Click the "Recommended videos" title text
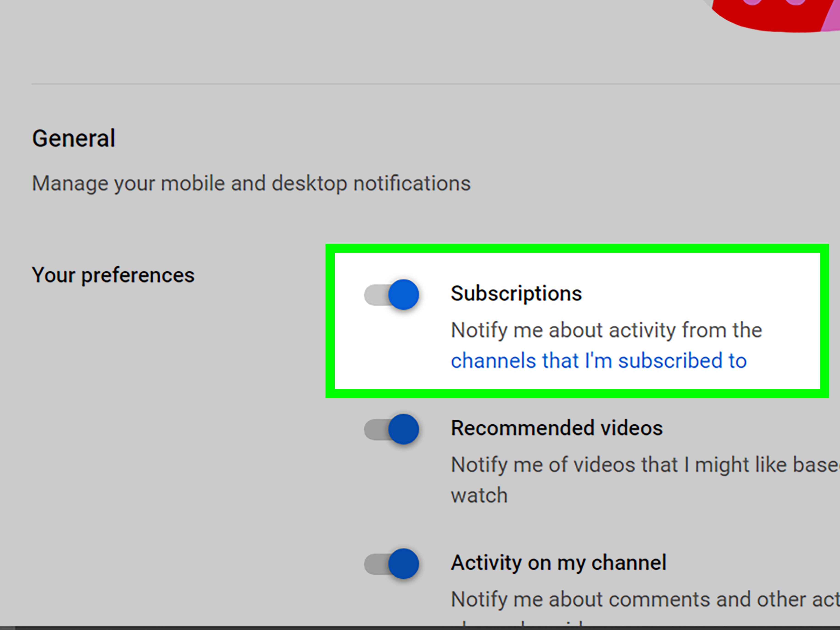Viewport: 840px width, 630px height. coord(557,428)
